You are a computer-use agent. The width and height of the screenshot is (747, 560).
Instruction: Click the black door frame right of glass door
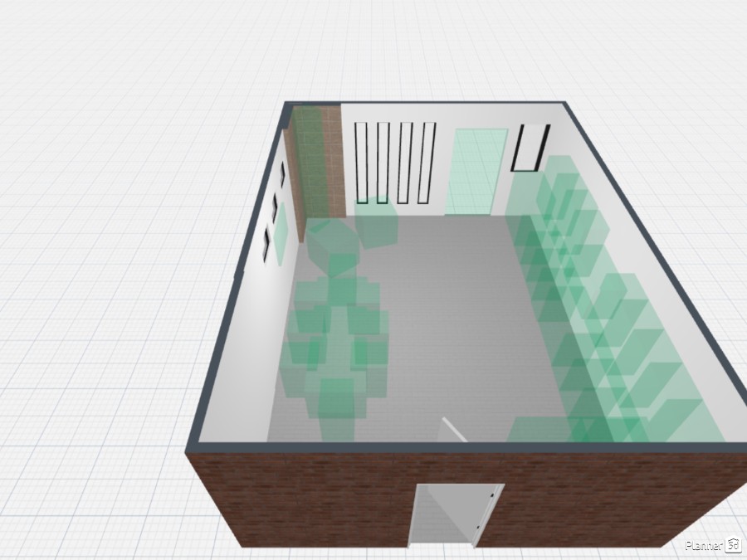click(531, 148)
